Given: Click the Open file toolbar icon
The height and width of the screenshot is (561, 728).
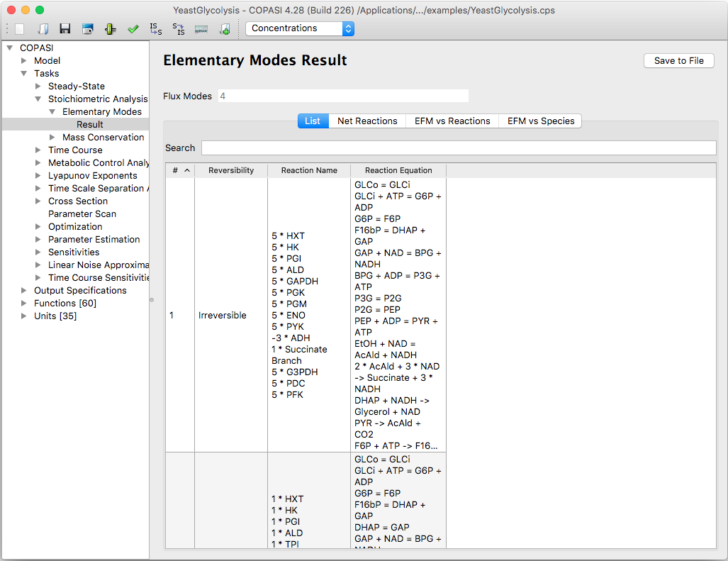Looking at the screenshot, I should 43,29.
